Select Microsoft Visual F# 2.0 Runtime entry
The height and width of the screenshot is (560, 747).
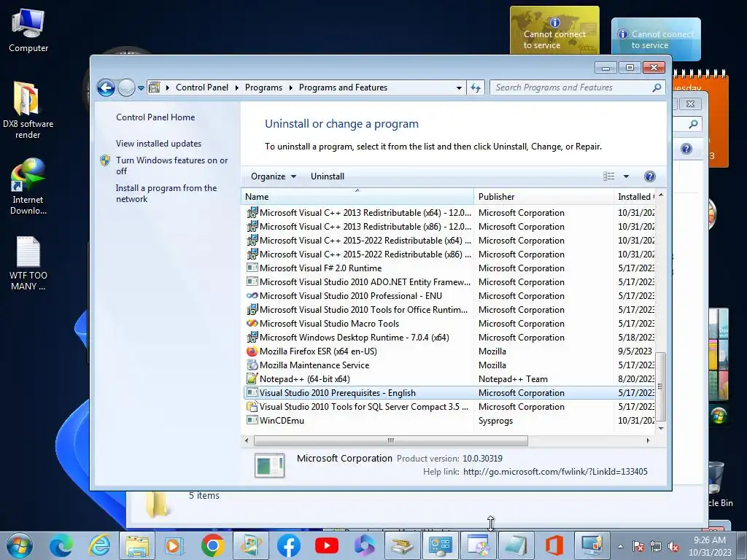coord(449,268)
